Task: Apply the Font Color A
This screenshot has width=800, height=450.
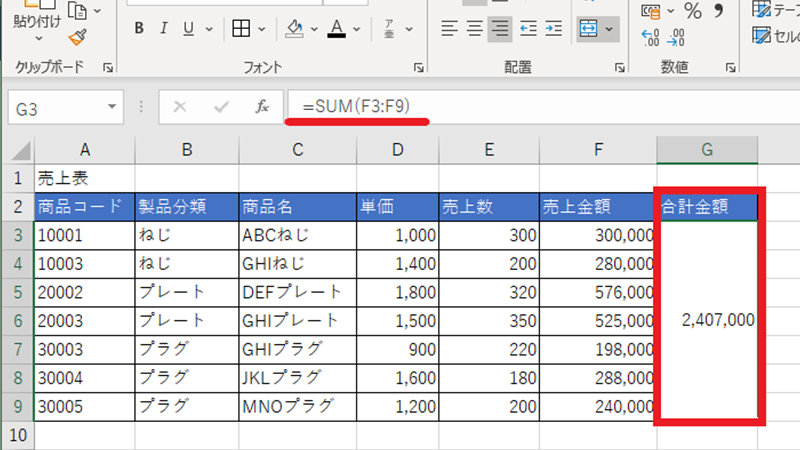Action: [x=336, y=29]
